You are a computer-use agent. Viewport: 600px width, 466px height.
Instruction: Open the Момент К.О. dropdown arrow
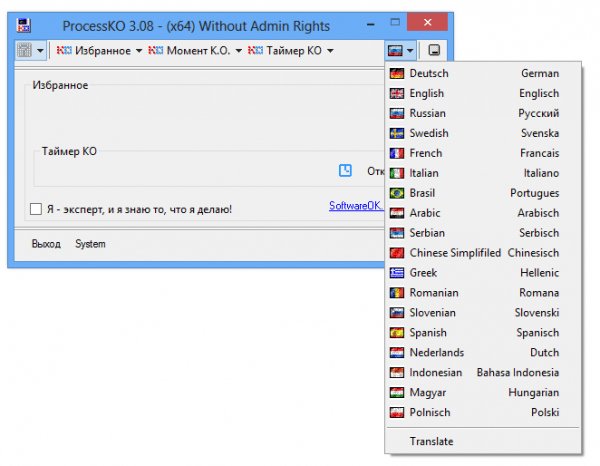[238, 51]
